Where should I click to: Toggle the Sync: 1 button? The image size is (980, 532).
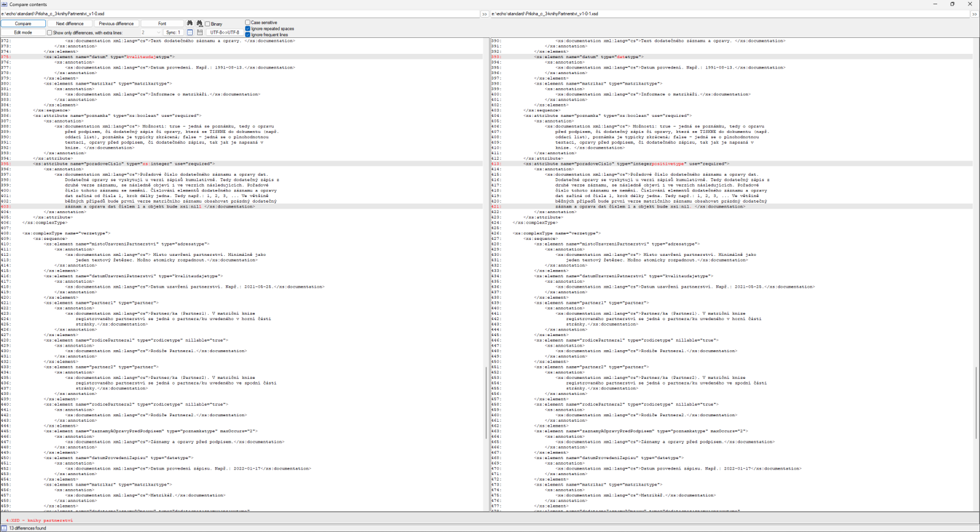(173, 32)
